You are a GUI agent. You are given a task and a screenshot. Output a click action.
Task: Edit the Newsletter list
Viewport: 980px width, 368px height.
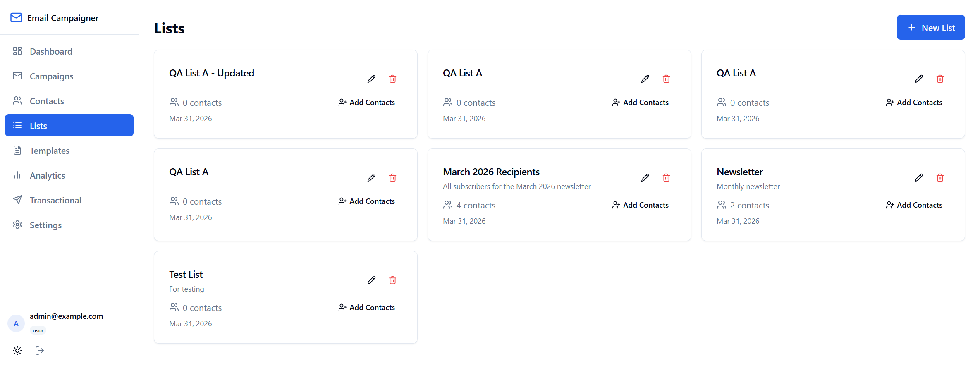pos(919,177)
